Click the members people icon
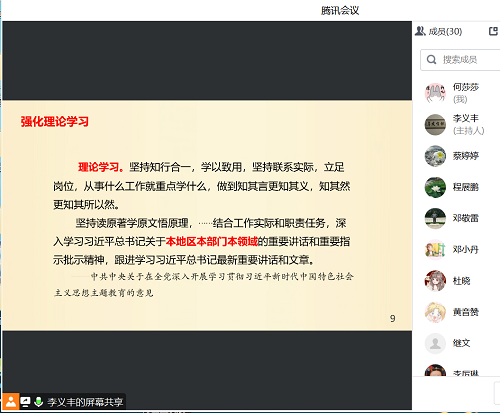 (x=420, y=31)
